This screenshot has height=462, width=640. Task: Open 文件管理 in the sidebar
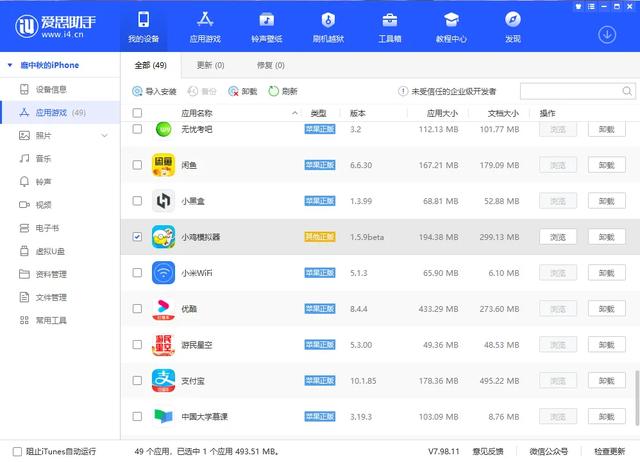click(x=60, y=297)
